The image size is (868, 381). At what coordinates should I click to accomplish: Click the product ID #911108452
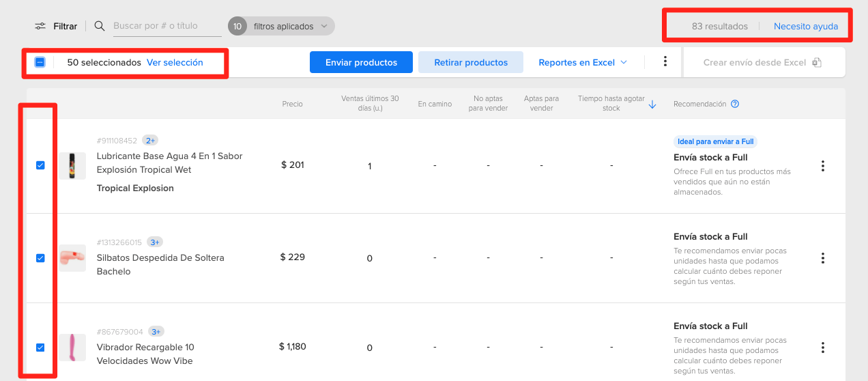click(x=117, y=141)
